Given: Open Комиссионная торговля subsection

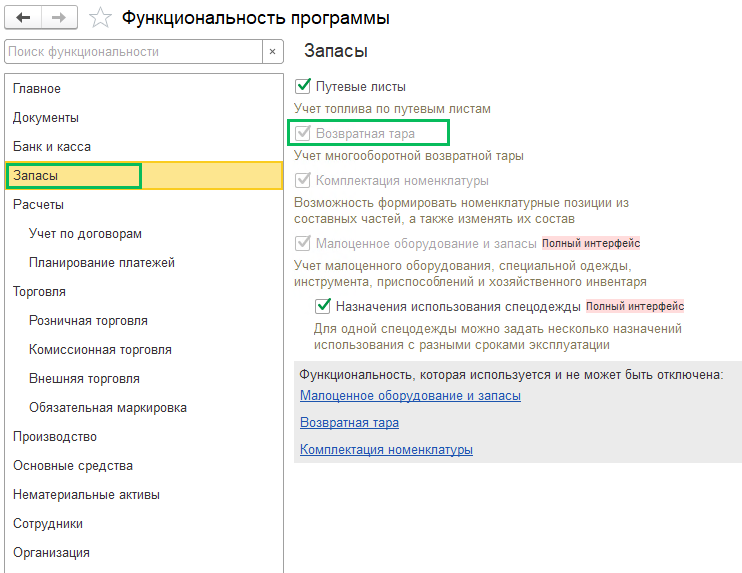Looking at the screenshot, I should point(144,349).
